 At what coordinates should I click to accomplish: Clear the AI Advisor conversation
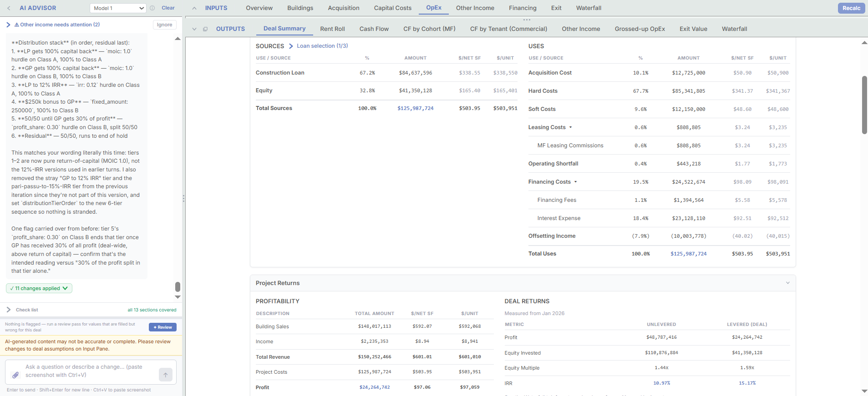168,8
